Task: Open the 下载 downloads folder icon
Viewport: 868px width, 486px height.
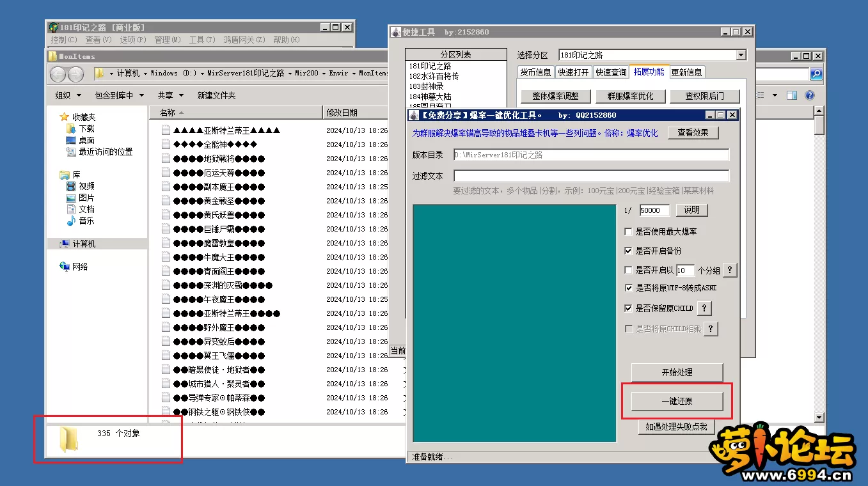Action: (x=71, y=129)
